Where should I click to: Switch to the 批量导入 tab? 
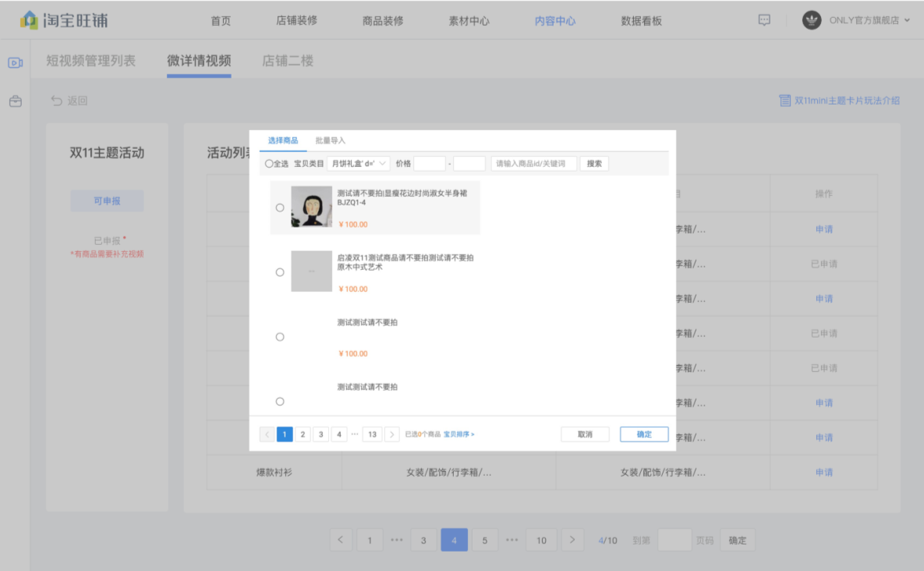330,140
